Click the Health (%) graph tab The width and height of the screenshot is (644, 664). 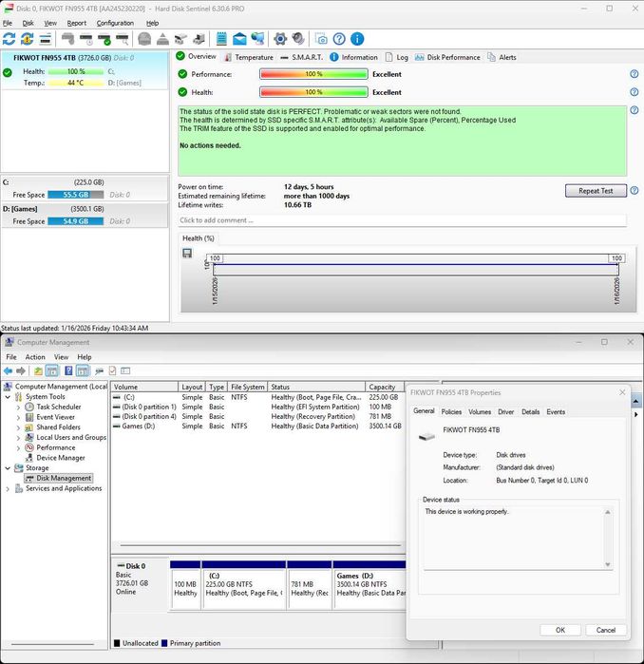click(199, 238)
